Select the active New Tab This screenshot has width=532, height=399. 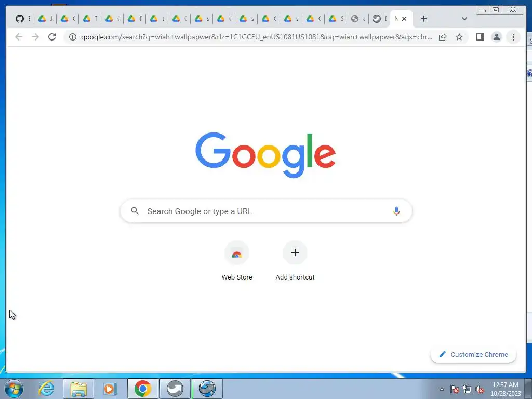click(395, 19)
